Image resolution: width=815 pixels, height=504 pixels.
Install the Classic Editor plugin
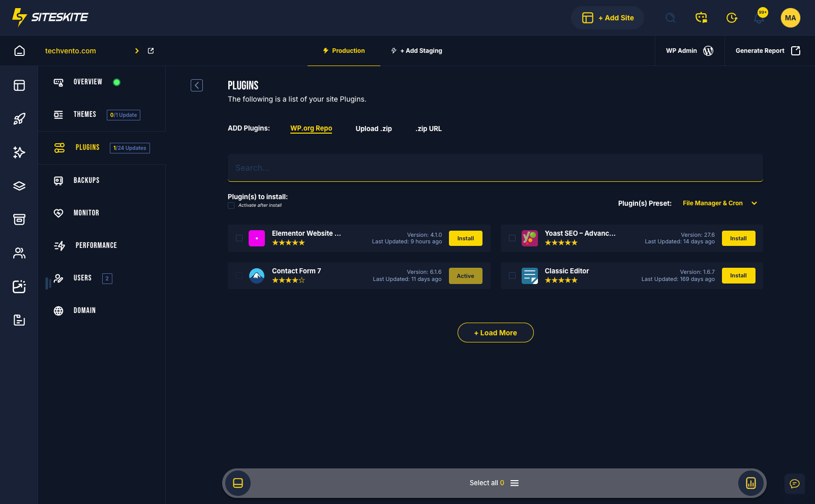click(x=739, y=276)
